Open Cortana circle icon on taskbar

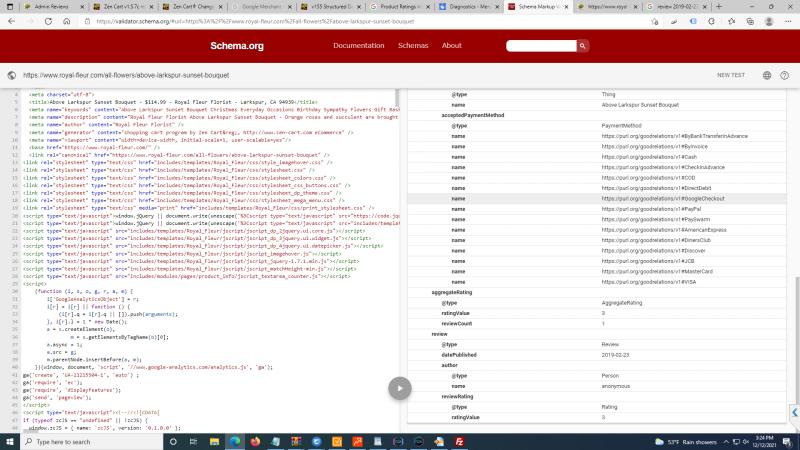click(173, 441)
